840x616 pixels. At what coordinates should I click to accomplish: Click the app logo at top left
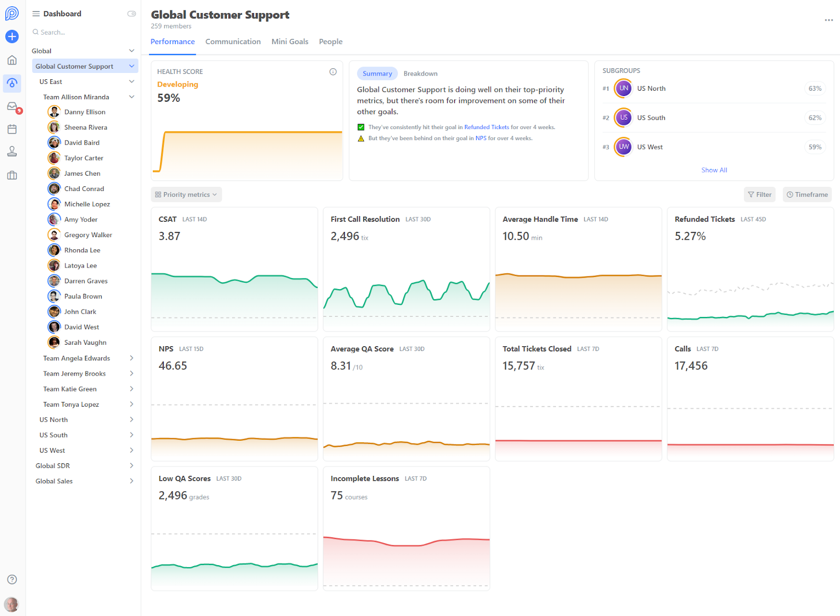(12, 13)
